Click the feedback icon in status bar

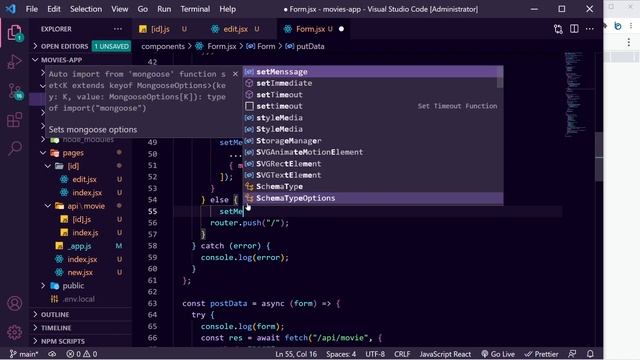point(572,354)
